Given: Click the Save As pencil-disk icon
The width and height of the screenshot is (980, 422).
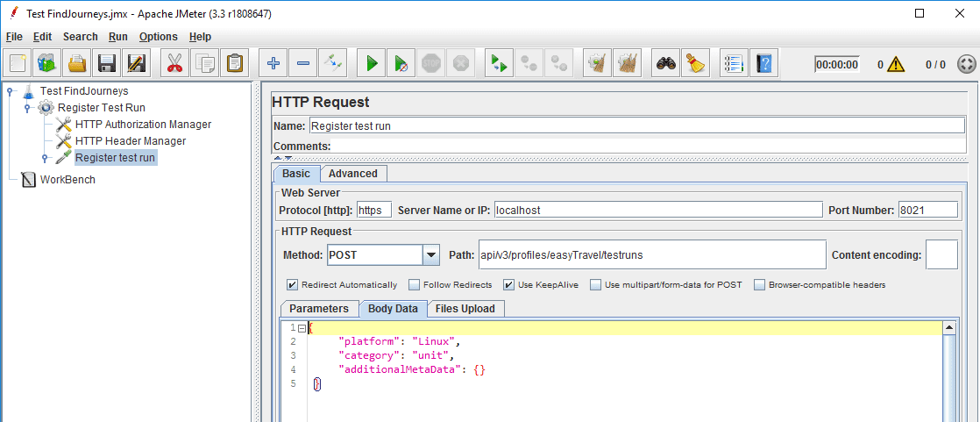Looking at the screenshot, I should pos(136,63).
